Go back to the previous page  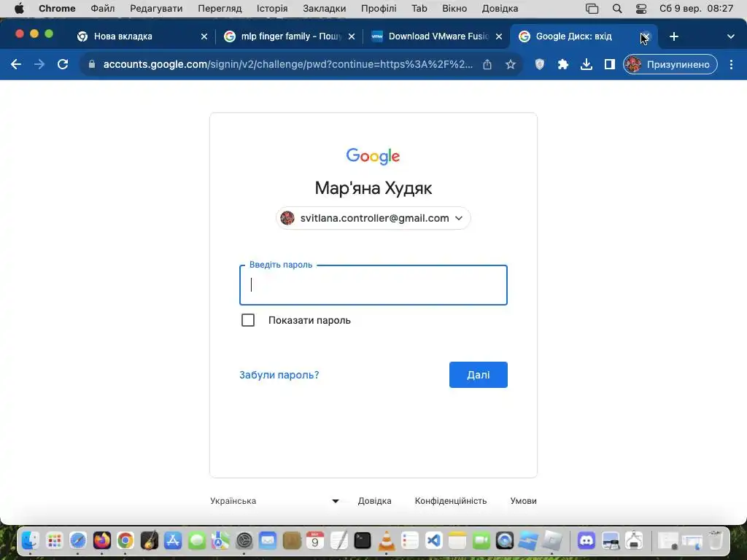pyautogui.click(x=16, y=64)
